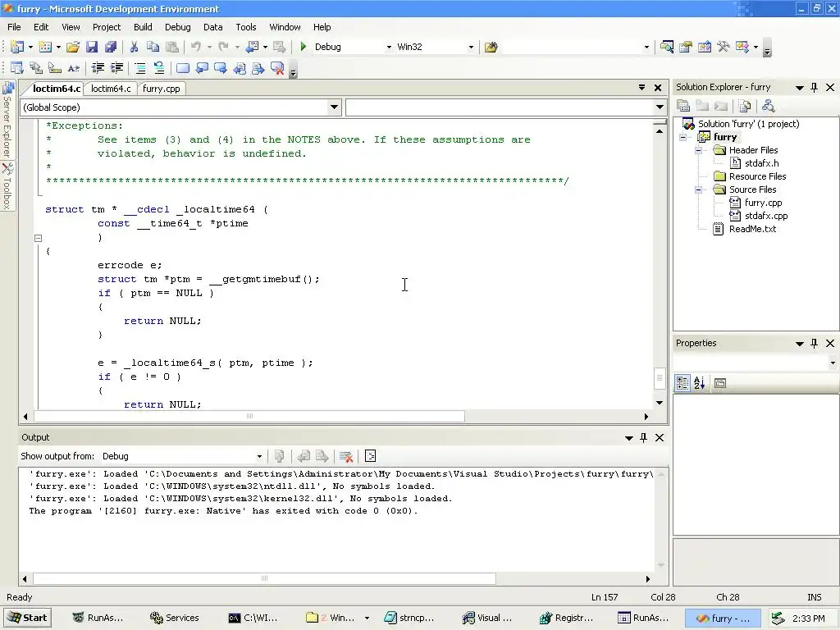Switch to Registr... taskbar button
Viewport: 840px width, 630px height.
pyautogui.click(x=566, y=618)
